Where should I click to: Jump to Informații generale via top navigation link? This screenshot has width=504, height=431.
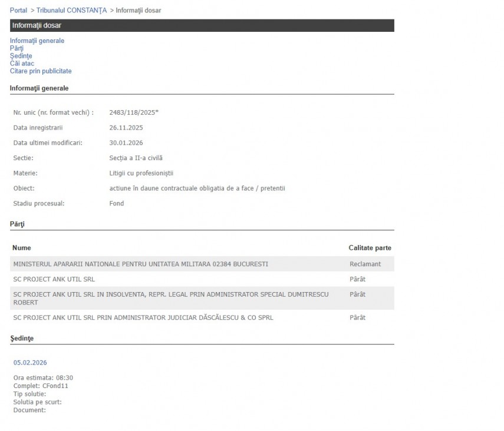[37, 41]
